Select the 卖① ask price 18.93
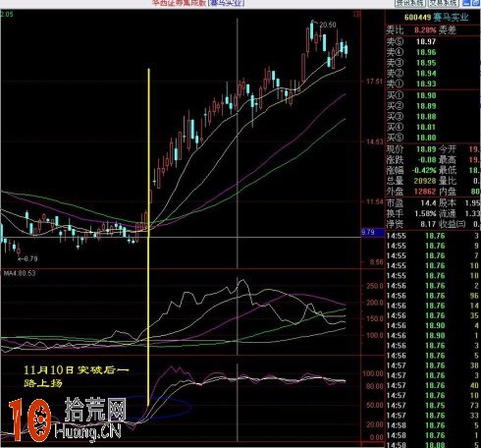This screenshot has height=448, width=481. (426, 84)
